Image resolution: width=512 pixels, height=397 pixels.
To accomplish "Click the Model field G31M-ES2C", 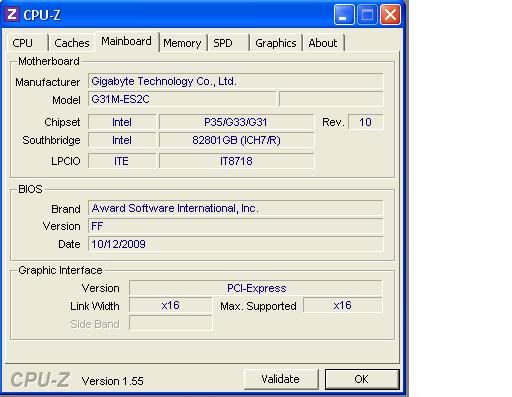I will (x=182, y=99).
